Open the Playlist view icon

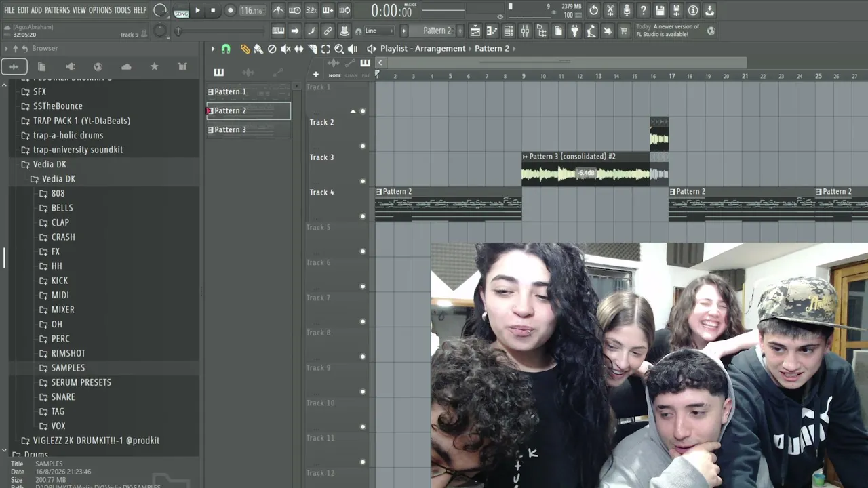(475, 30)
